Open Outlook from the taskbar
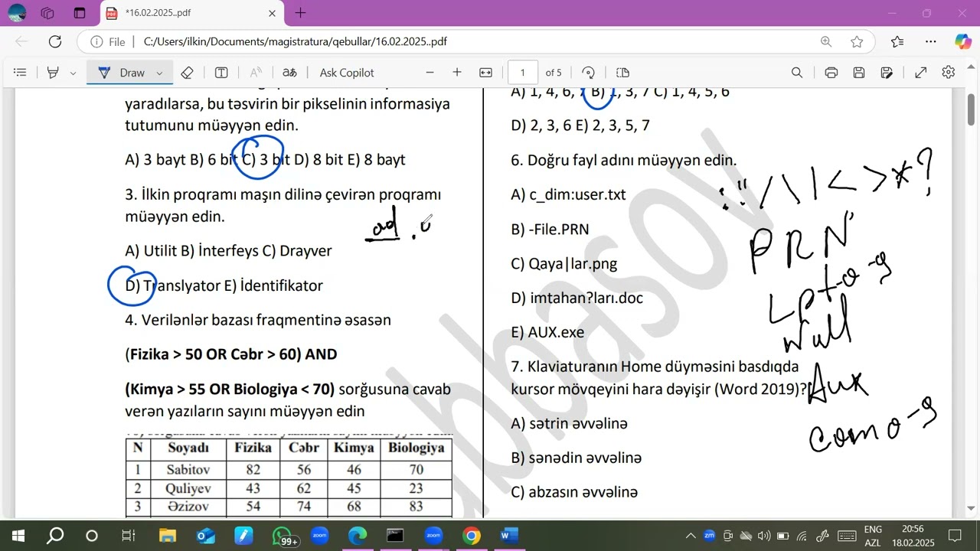The image size is (980, 551). (205, 536)
